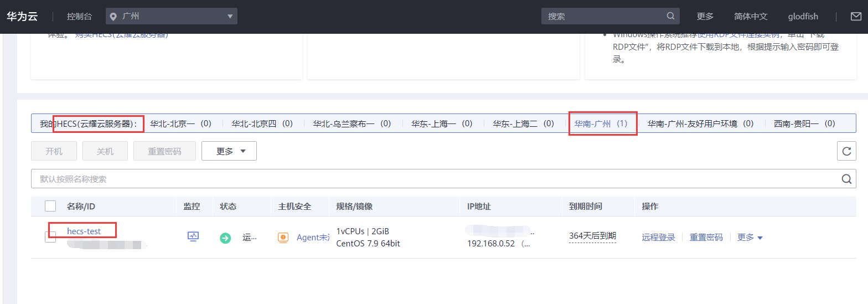The width and height of the screenshot is (868, 304).
Task: Open the 广州 region dropdown
Action: point(172,16)
